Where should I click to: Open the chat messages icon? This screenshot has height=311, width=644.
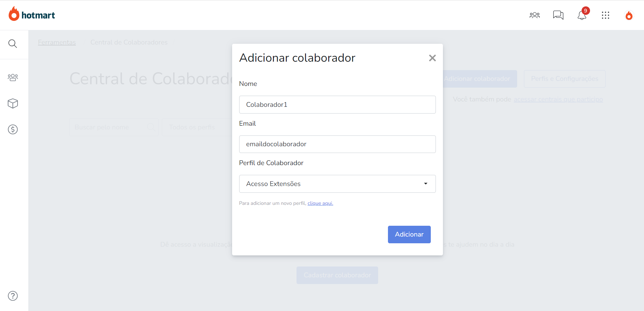coord(558,15)
